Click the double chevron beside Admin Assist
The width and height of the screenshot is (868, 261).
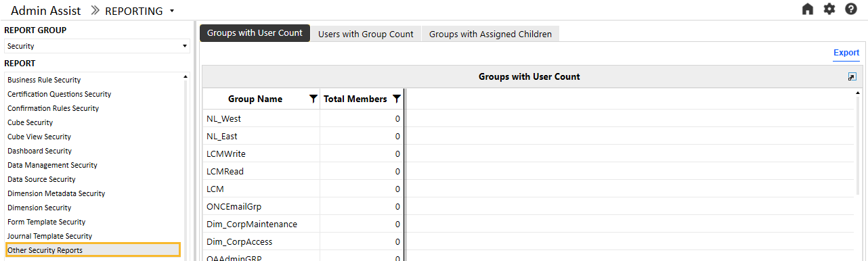point(95,11)
